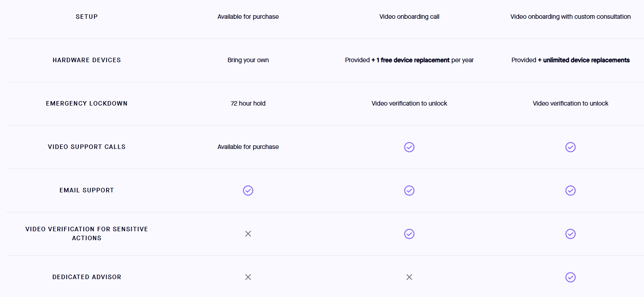Click '+ 1 free device replacement' text
Viewport: 644px width, 297px height.
point(411,60)
